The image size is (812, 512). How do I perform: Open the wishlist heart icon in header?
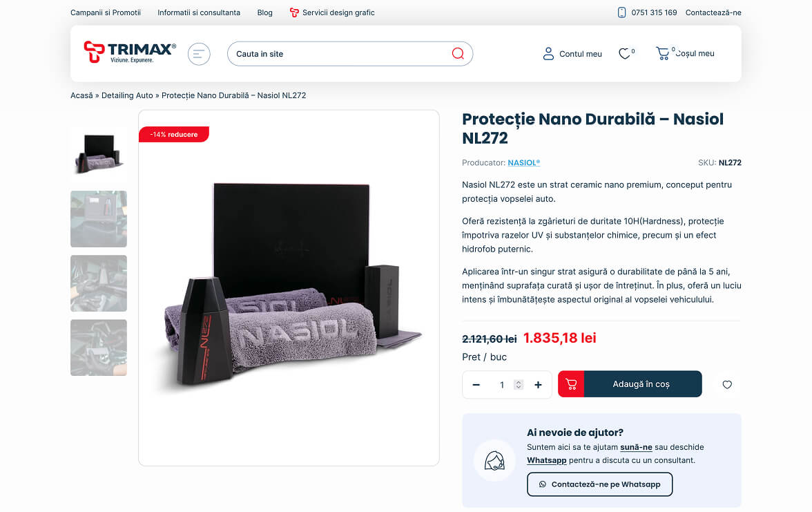coord(624,53)
